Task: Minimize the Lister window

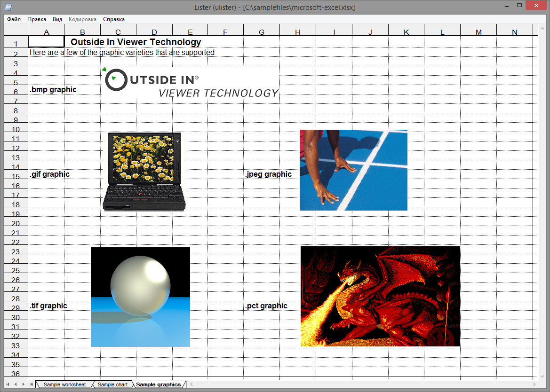Action: point(507,6)
